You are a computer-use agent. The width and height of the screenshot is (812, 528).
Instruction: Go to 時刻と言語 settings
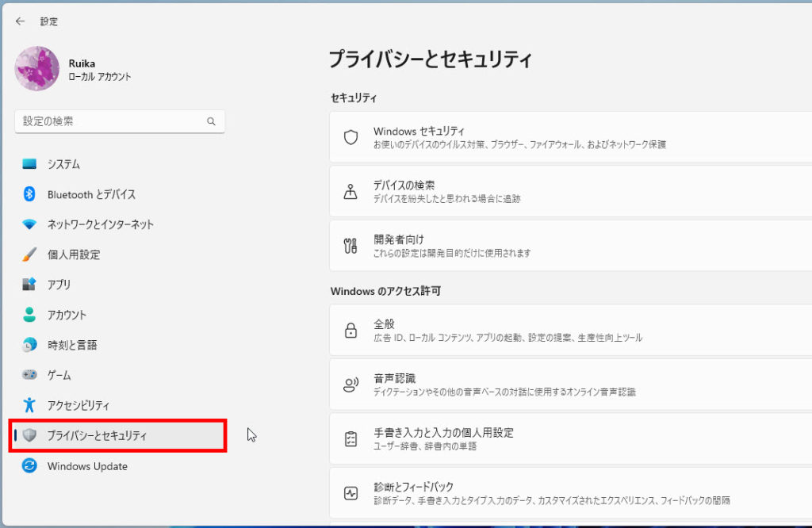click(72, 345)
